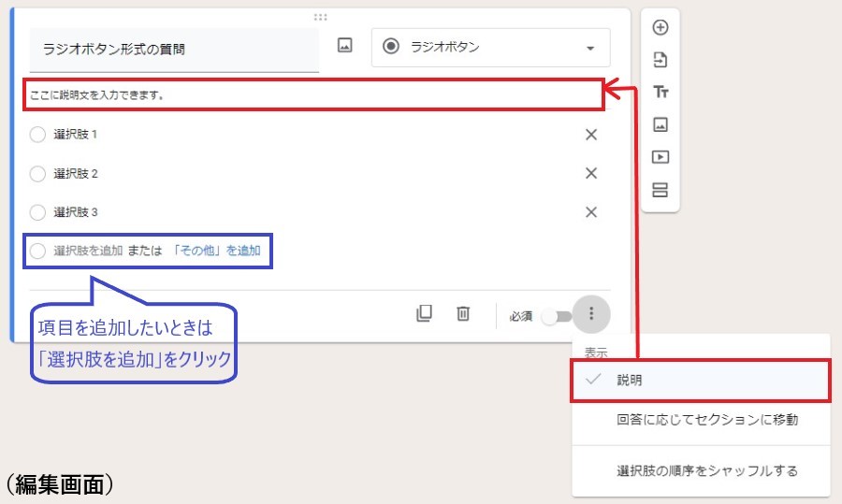Viewport: 842px width, 504px height.
Task: Remove 選択肢 2 with its X button
Action: point(591,173)
